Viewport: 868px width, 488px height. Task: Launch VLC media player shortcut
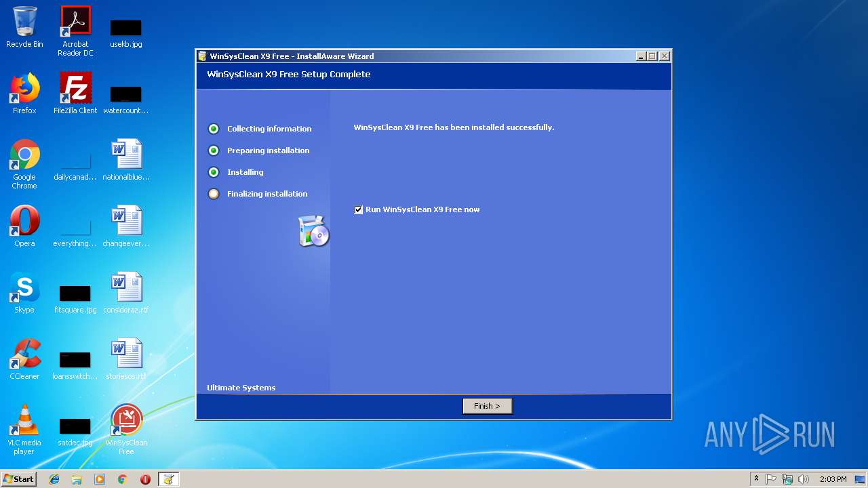(x=24, y=430)
